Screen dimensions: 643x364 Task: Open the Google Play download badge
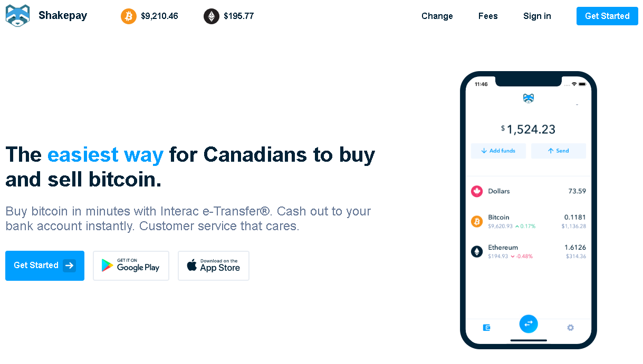131,265
